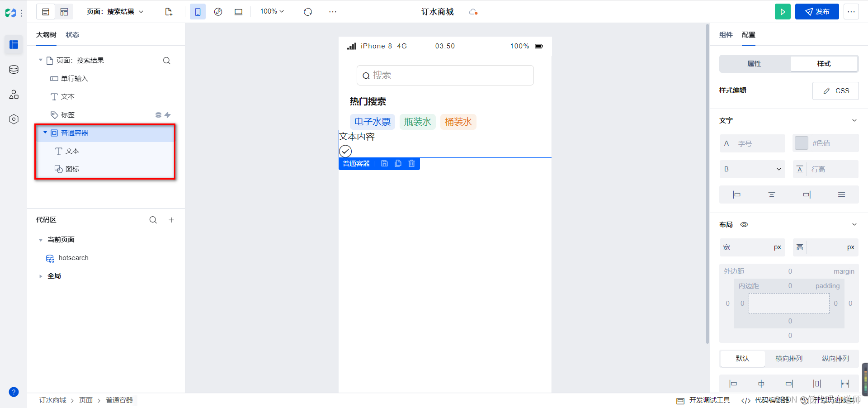Click the help question mark icon
The width and height of the screenshot is (868, 408).
pyautogui.click(x=14, y=392)
